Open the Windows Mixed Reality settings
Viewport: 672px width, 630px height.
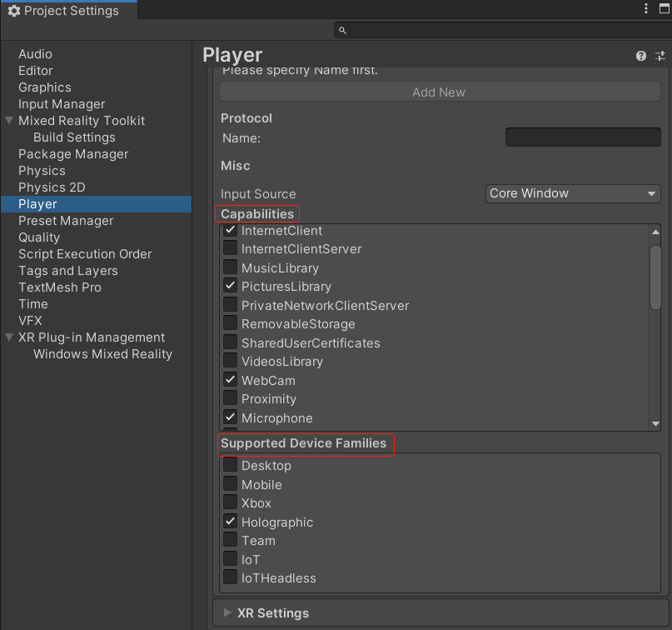click(102, 354)
